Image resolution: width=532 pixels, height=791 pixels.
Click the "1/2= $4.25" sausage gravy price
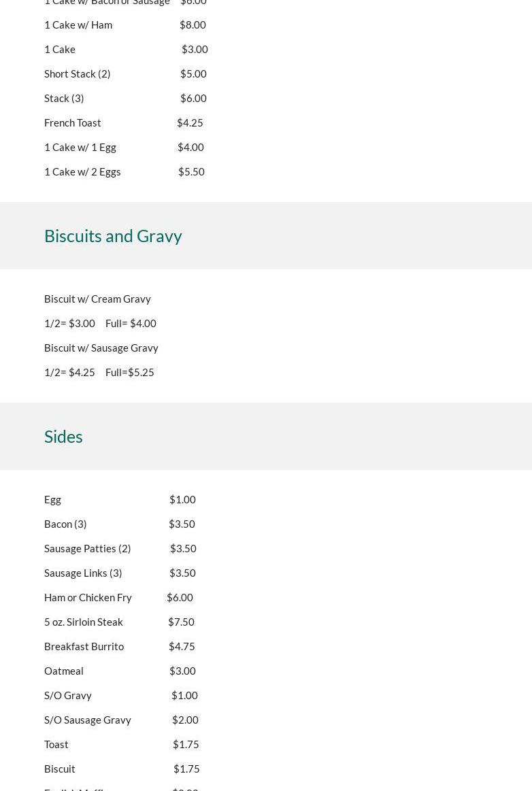click(69, 372)
